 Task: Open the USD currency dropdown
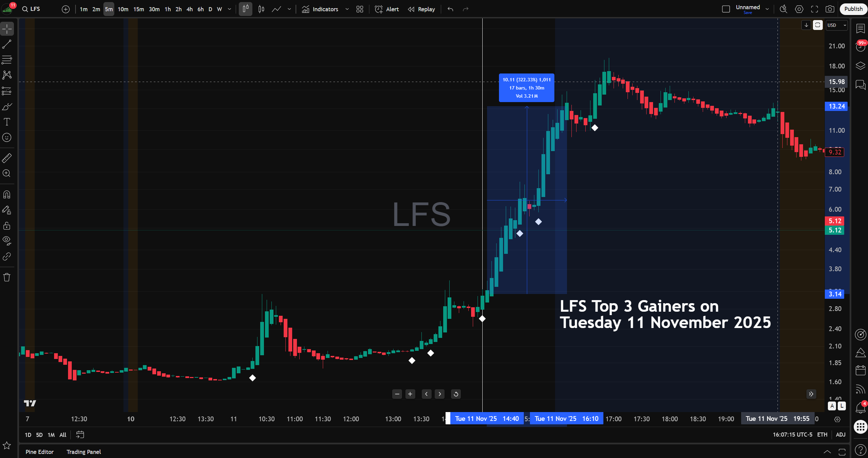pos(837,25)
